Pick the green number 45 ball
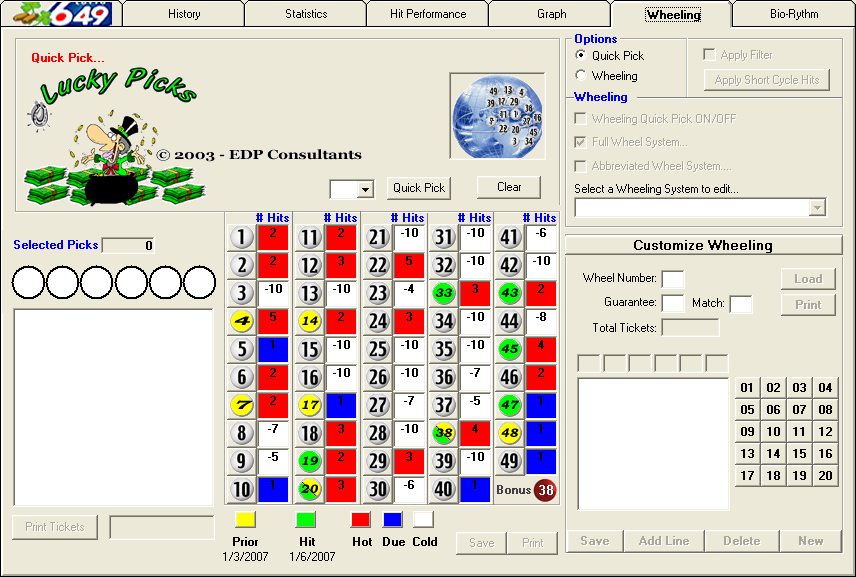Viewport: 856px width, 577px height. tap(510, 349)
